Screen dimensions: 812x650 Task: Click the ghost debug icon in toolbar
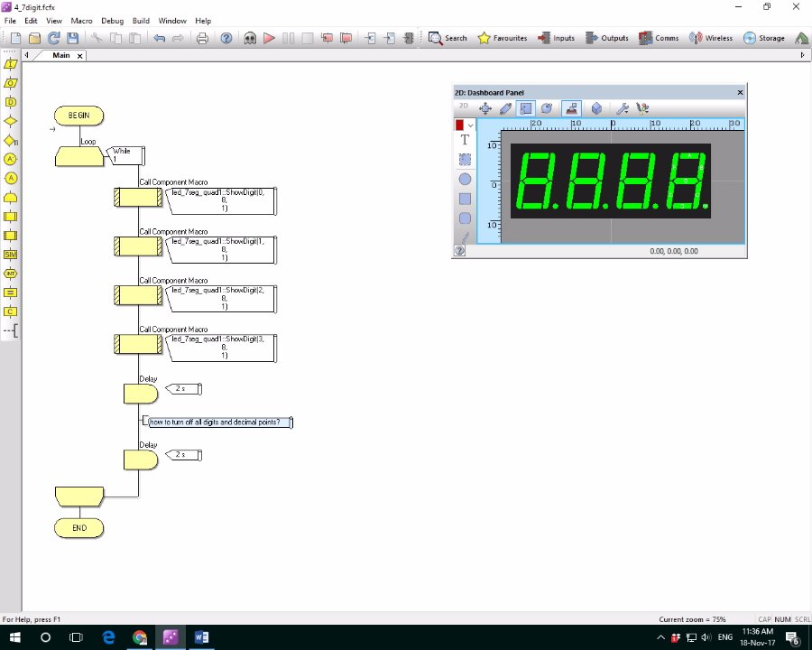(x=250, y=38)
